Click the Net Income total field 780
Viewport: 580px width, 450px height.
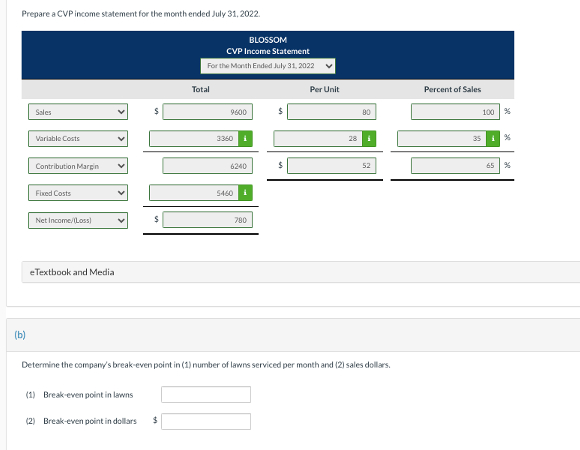(x=208, y=220)
